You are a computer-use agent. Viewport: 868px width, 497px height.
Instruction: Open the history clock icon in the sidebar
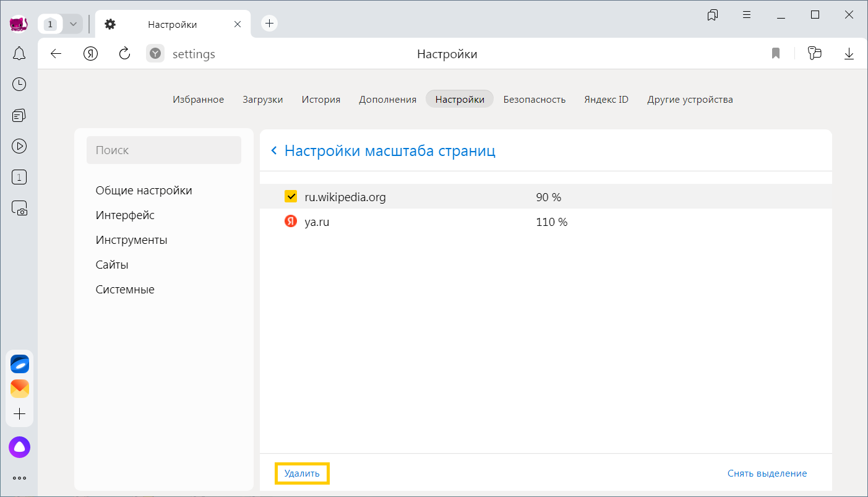[19, 84]
